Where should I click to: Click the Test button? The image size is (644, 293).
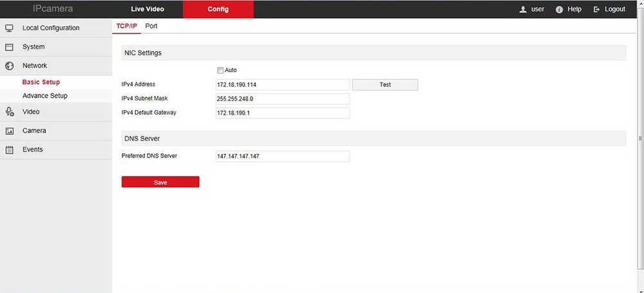point(385,85)
